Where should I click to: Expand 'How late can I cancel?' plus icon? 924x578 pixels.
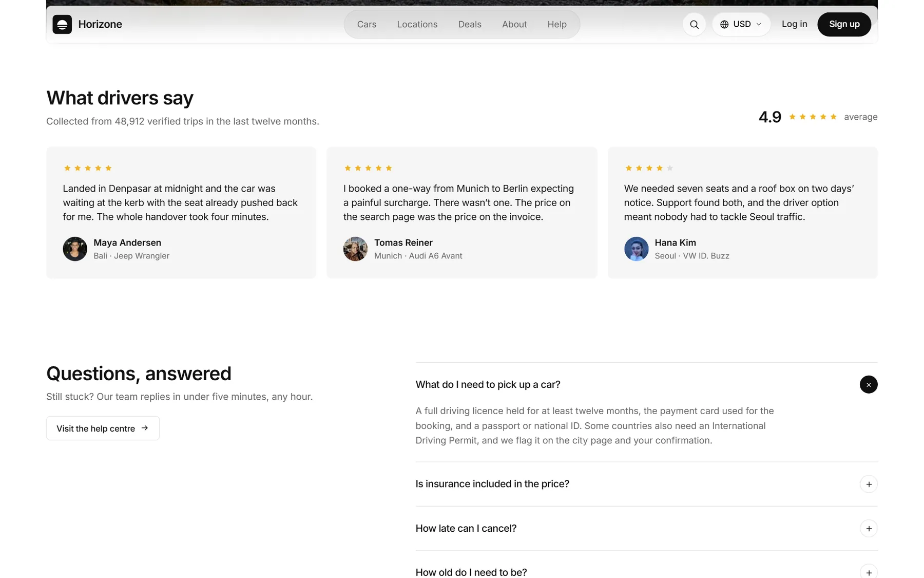[x=869, y=528]
